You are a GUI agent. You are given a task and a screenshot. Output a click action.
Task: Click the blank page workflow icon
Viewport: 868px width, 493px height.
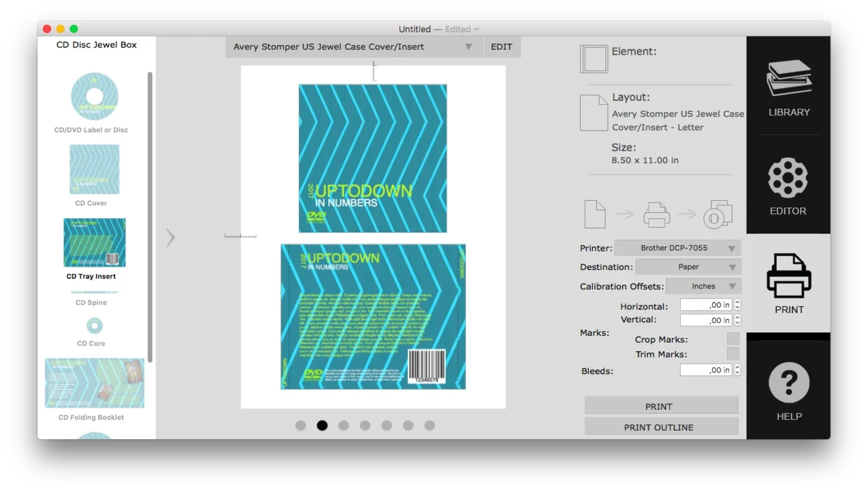pos(595,214)
